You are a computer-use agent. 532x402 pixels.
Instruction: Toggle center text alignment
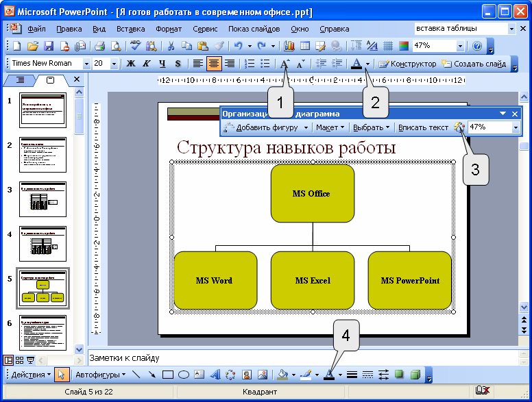pos(214,64)
